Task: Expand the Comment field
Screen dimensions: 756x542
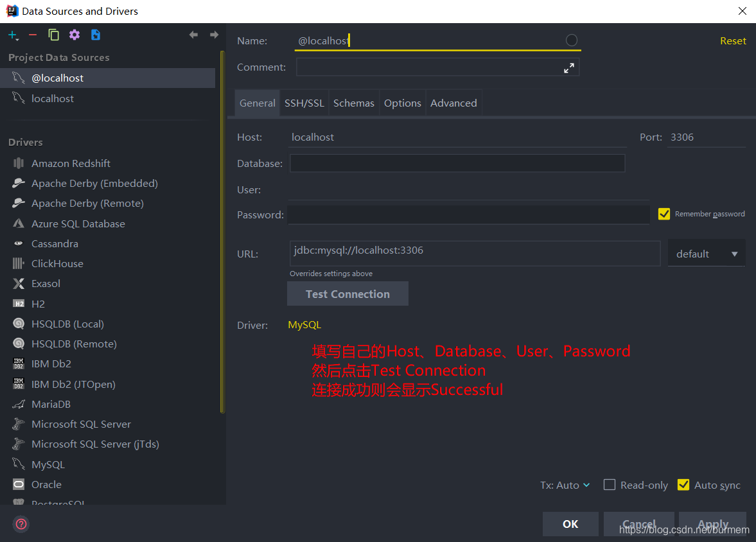Action: tap(569, 68)
